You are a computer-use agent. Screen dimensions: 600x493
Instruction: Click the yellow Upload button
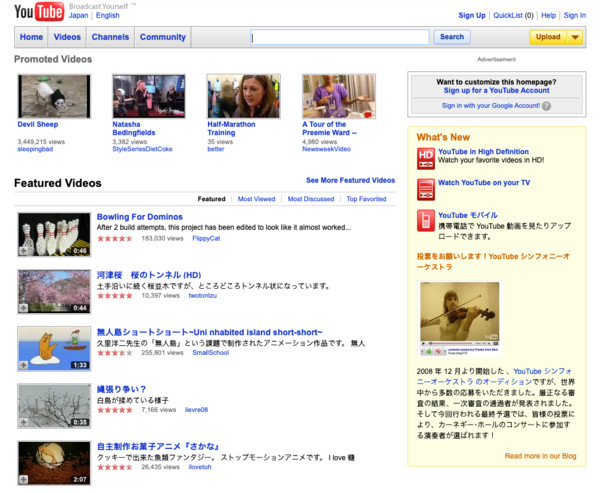point(548,37)
